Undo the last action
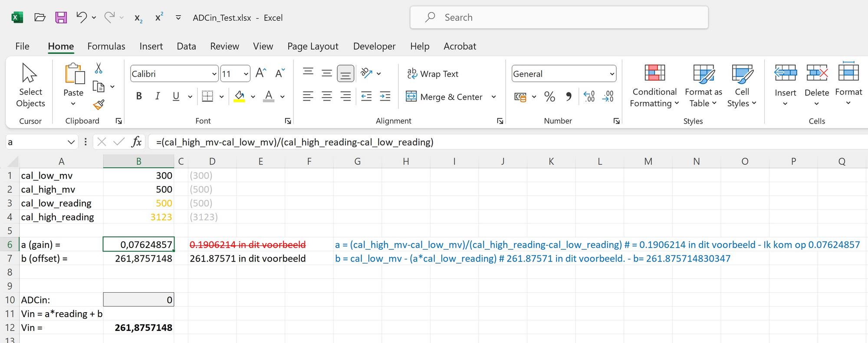 point(81,17)
